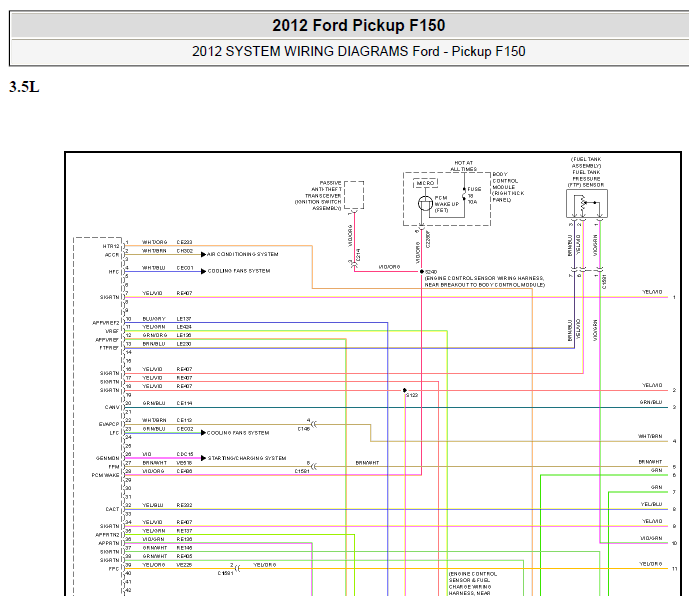This screenshot has height=596, width=689.
Task: Click the "C2280F" connector label
Action: 428,239
